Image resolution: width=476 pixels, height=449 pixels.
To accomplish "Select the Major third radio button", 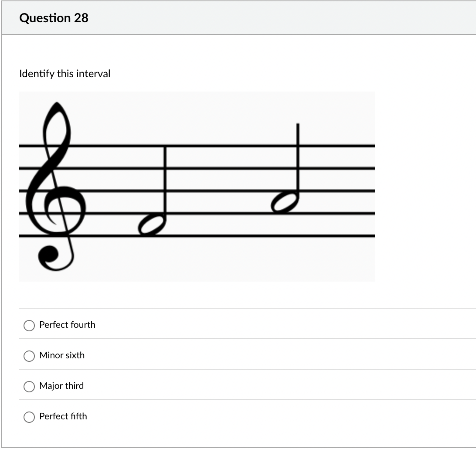I will click(29, 386).
